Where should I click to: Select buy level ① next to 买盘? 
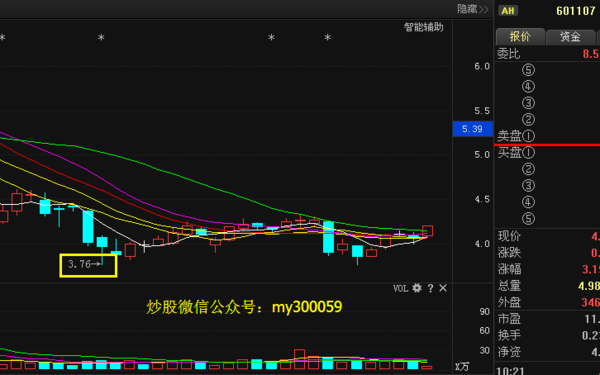[x=528, y=153]
